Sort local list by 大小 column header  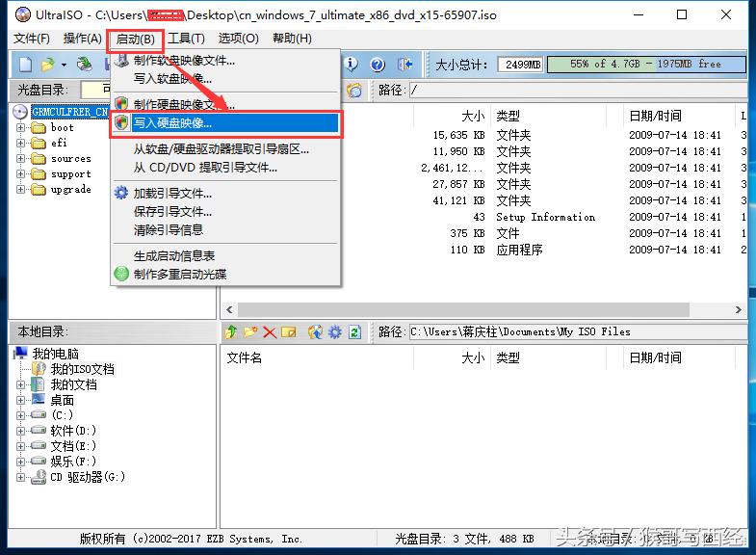(452, 357)
